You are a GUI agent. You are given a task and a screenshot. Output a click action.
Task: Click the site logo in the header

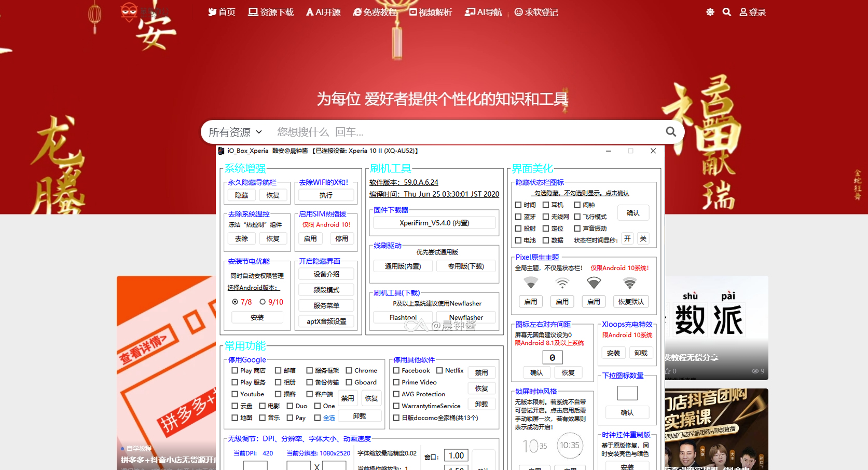coord(144,11)
